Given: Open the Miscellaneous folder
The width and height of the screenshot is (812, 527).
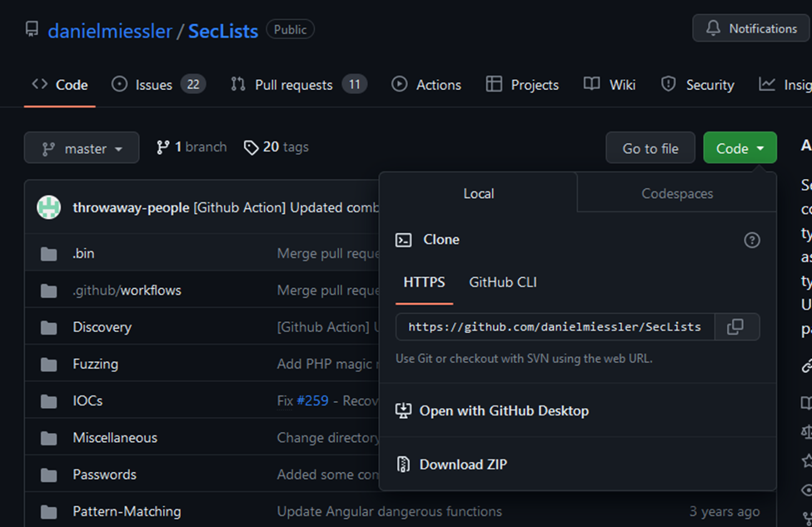Looking at the screenshot, I should (115, 437).
